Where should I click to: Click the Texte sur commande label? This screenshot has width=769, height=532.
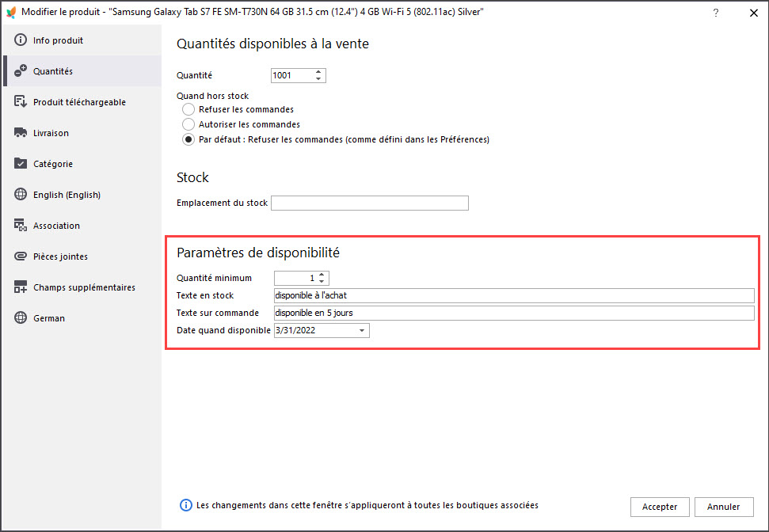218,313
